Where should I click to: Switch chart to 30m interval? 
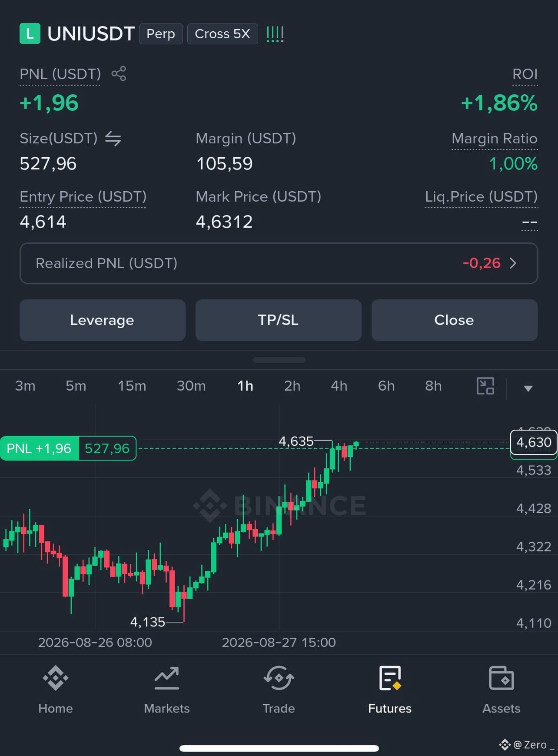pos(191,386)
